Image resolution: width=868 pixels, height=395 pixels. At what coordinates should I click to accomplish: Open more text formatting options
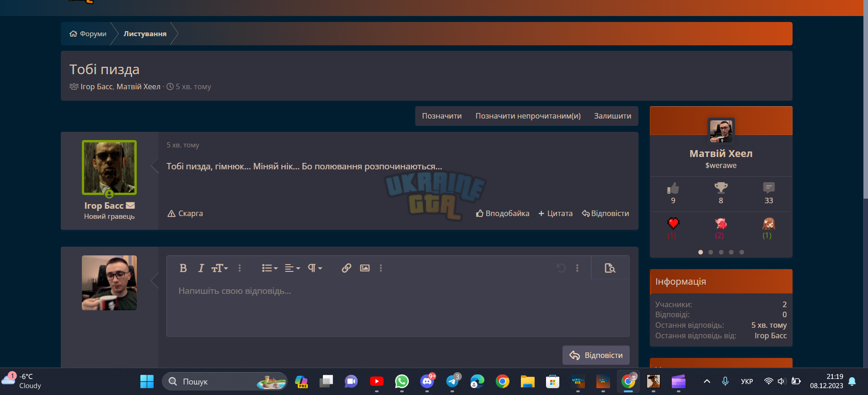240,268
